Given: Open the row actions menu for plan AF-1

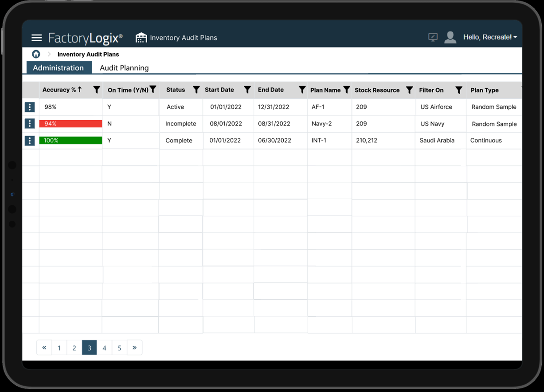Looking at the screenshot, I should point(29,106).
